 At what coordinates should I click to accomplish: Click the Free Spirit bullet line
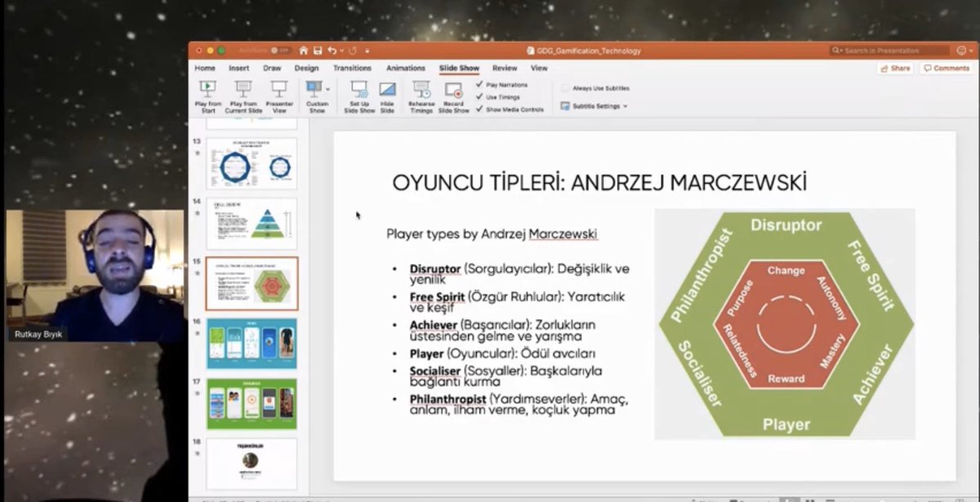(x=517, y=303)
